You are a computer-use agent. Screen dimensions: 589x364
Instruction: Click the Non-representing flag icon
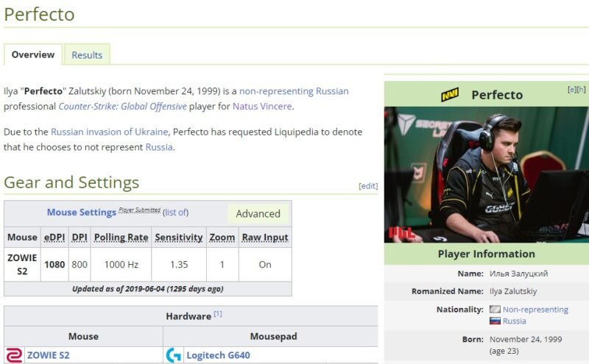pyautogui.click(x=495, y=309)
